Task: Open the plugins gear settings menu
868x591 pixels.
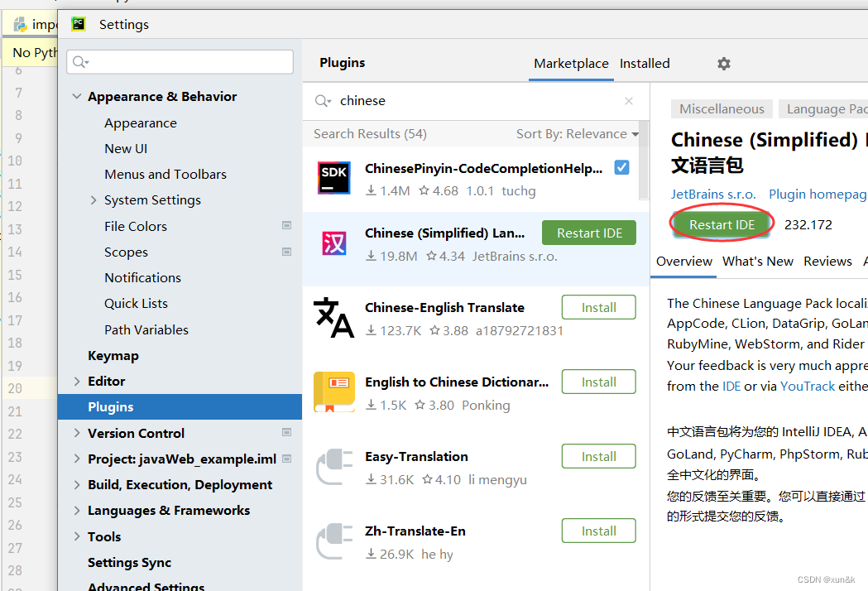Action: [723, 64]
